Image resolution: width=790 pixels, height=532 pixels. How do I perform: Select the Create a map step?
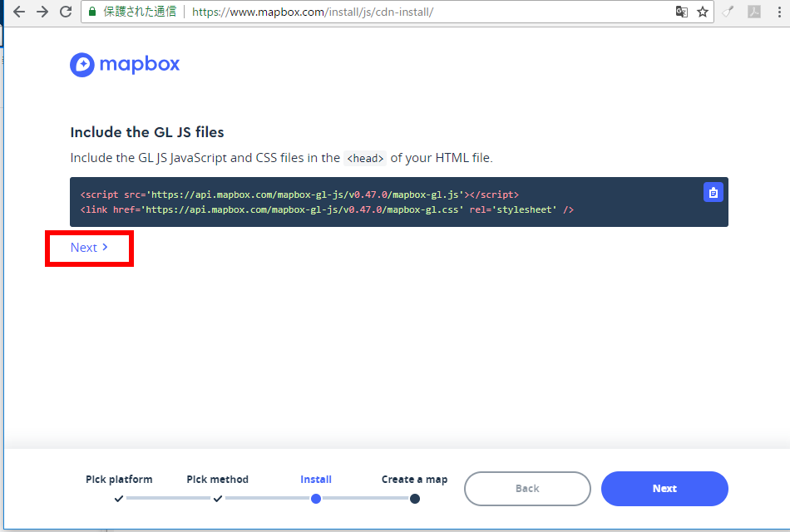point(414,480)
